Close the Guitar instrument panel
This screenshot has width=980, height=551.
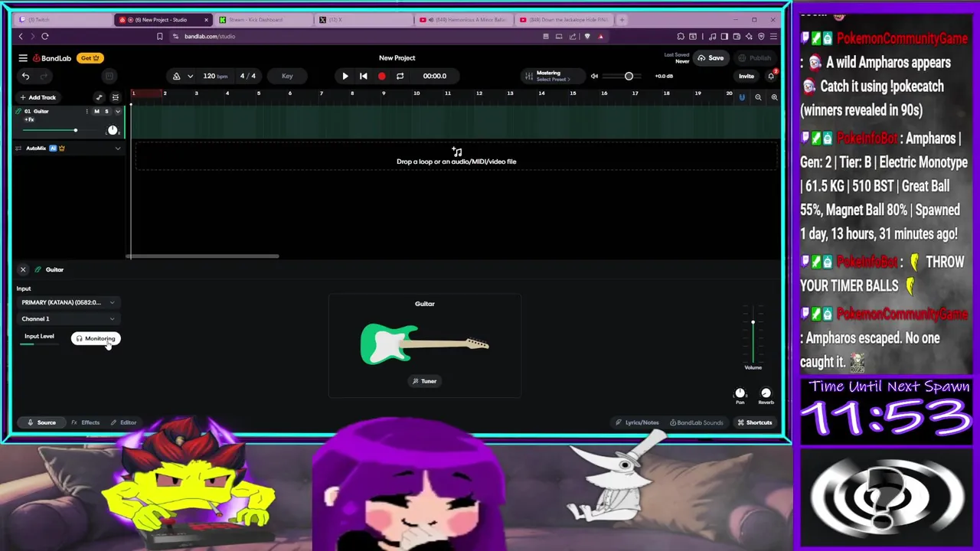coord(23,269)
